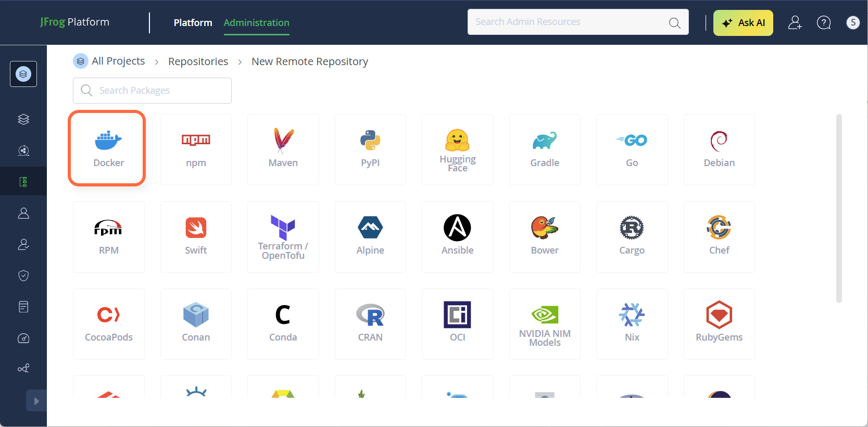868x427 pixels.
Task: Choose the Gradle package card
Action: click(x=545, y=150)
